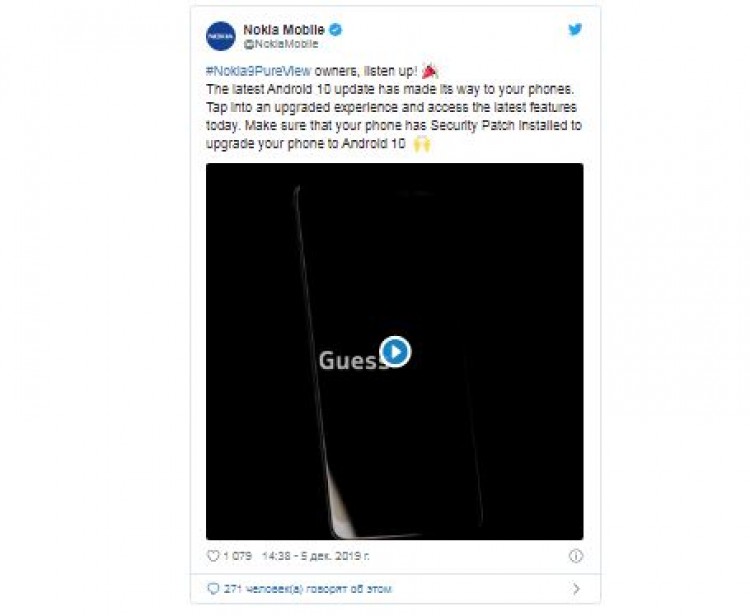
Task: Click the blue verified badge
Action: pyautogui.click(x=336, y=30)
